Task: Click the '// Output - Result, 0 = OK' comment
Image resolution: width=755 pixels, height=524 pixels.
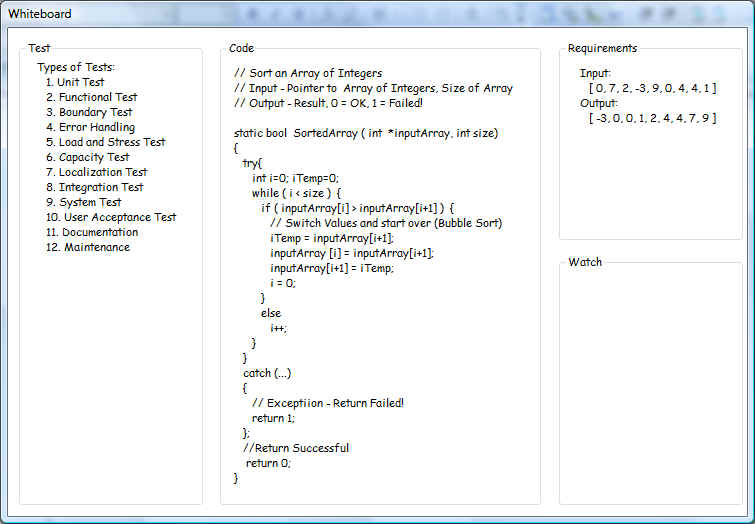Action: (x=328, y=103)
